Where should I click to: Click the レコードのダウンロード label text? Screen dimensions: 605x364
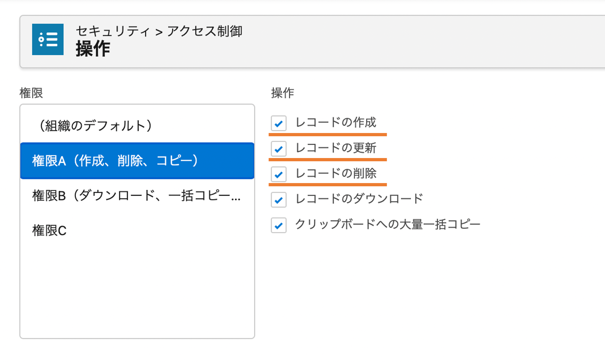point(359,199)
